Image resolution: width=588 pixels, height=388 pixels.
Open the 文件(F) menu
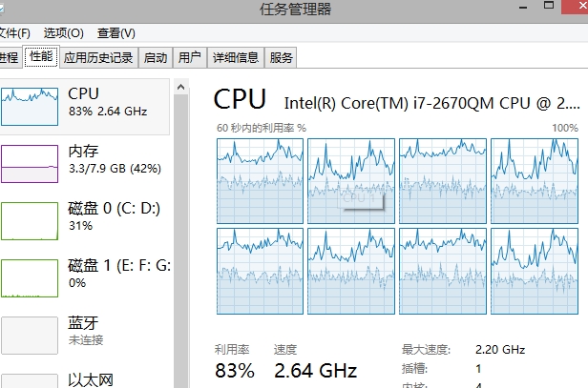14,33
